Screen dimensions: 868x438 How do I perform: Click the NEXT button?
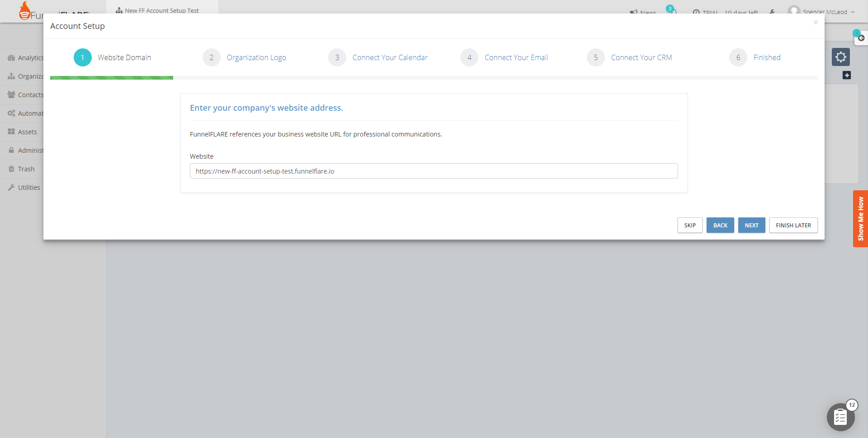click(751, 225)
